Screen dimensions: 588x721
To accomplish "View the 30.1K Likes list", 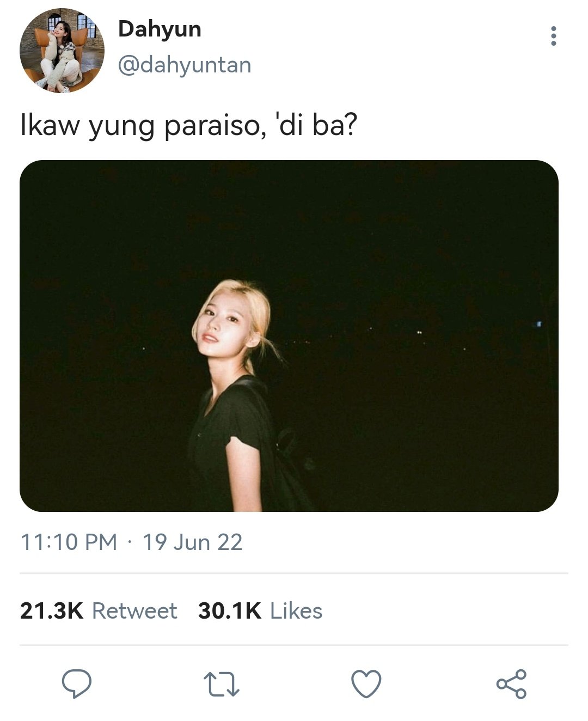I will (x=260, y=611).
